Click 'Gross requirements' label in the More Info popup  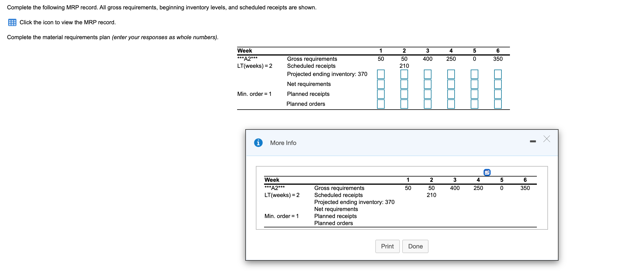339,188
